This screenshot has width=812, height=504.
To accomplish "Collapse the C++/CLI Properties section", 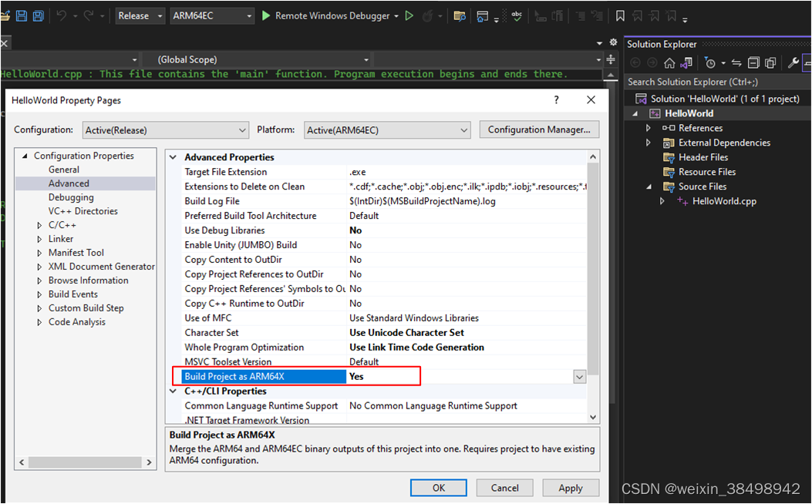I will point(173,391).
